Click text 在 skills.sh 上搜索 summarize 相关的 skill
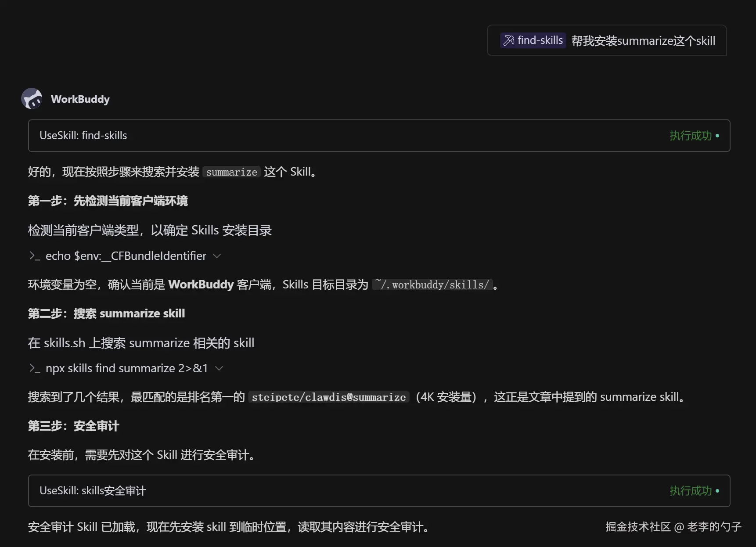 tap(141, 343)
